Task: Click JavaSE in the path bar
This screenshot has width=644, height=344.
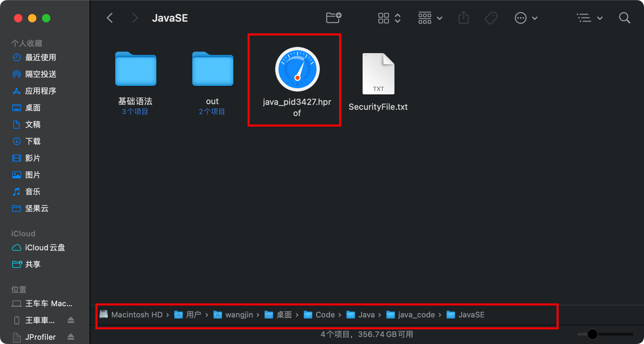Action: pyautogui.click(x=465, y=315)
